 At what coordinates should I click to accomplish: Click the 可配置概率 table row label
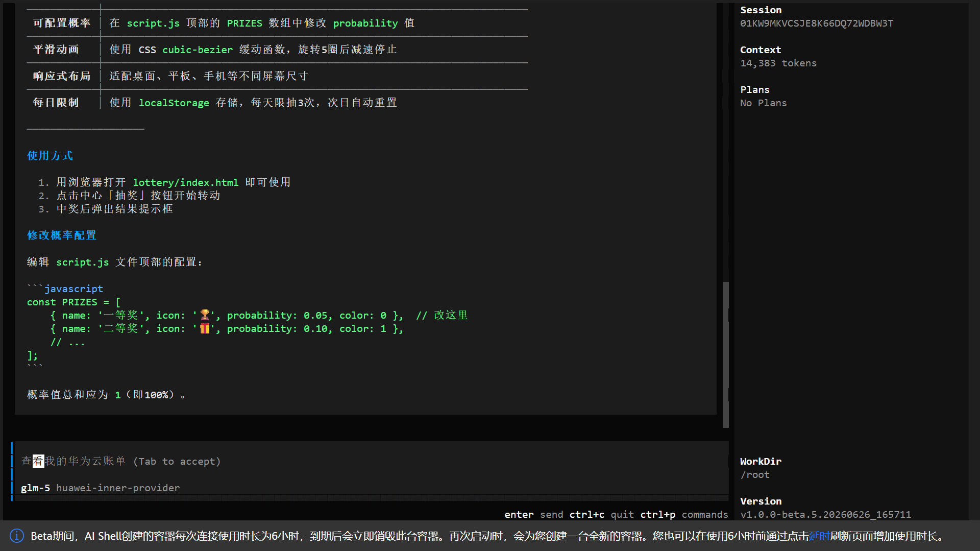coord(62,22)
